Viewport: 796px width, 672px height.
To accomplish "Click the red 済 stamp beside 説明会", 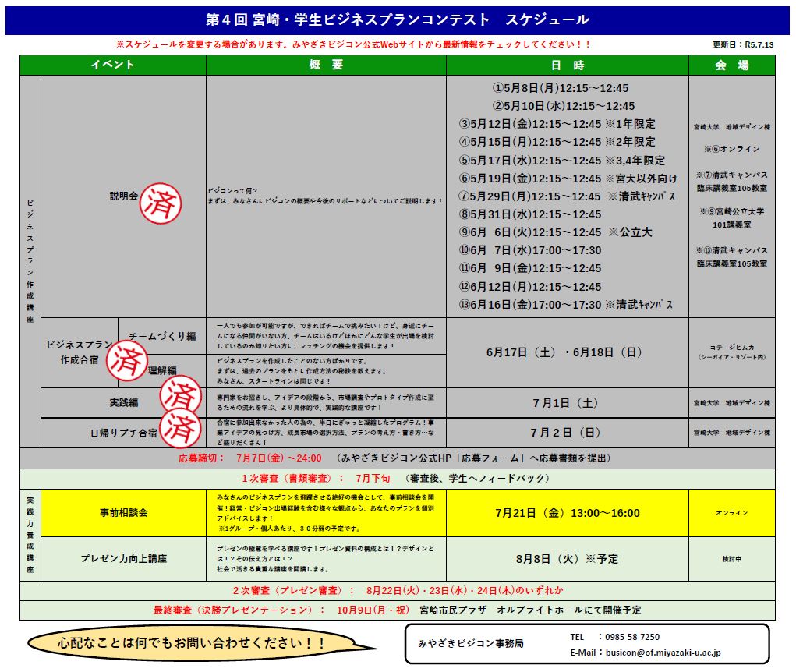I will pyautogui.click(x=161, y=203).
